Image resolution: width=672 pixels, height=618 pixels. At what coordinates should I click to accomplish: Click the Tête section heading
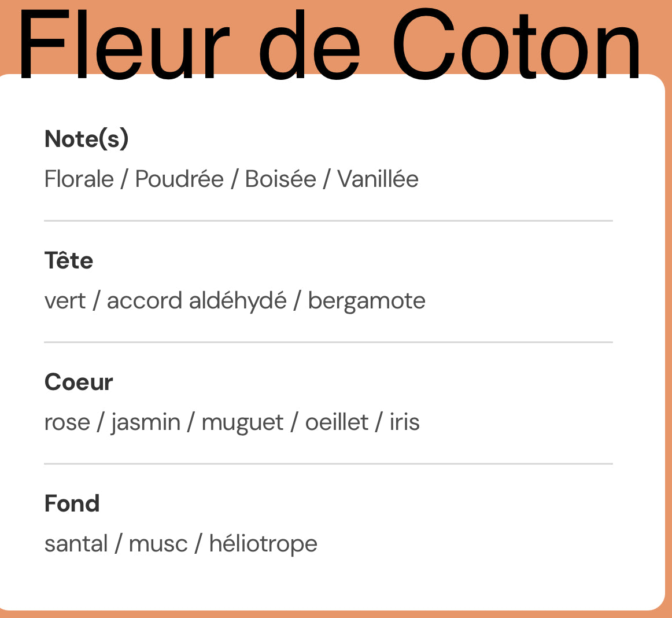[x=69, y=260]
